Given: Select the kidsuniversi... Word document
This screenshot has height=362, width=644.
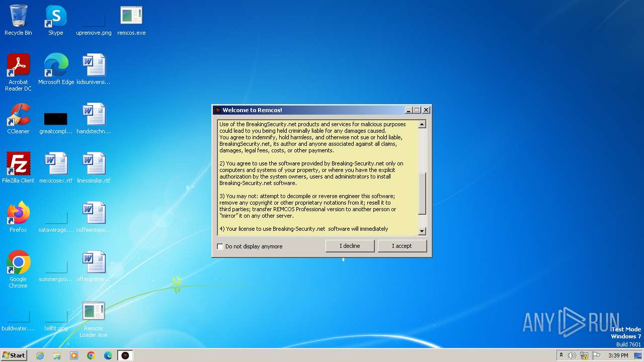Looking at the screenshot, I should pyautogui.click(x=94, y=69).
